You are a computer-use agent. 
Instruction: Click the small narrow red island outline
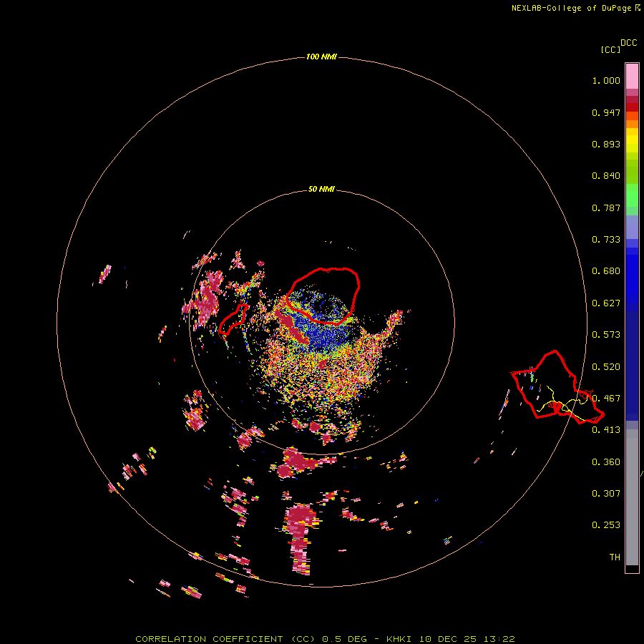[x=233, y=320]
